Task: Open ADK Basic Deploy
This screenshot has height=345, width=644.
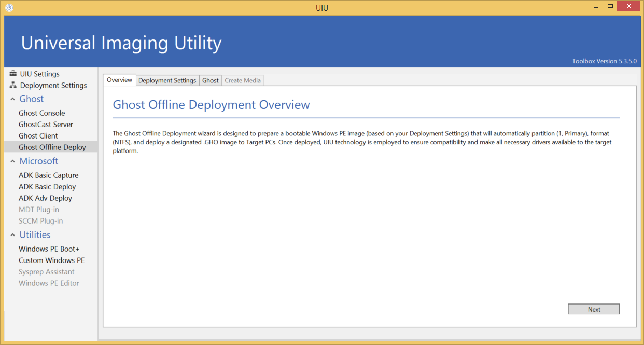Action: point(47,187)
